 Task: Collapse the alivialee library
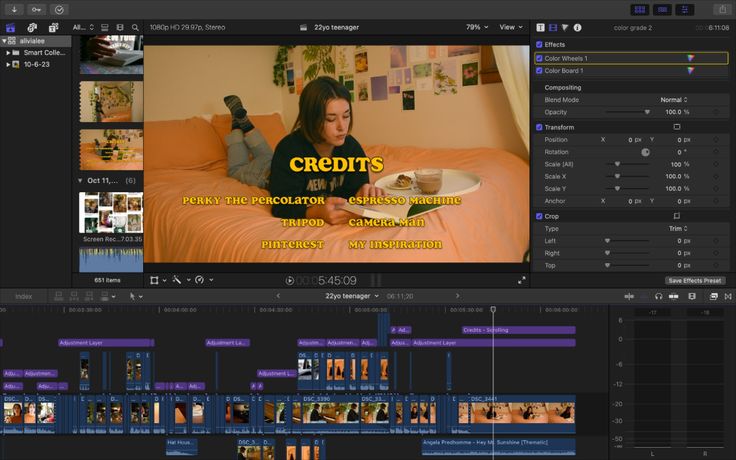pos(4,41)
